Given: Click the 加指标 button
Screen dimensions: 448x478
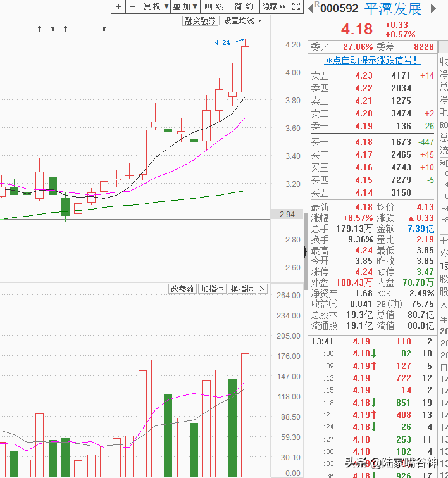Looking at the screenshot, I should tap(212, 289).
